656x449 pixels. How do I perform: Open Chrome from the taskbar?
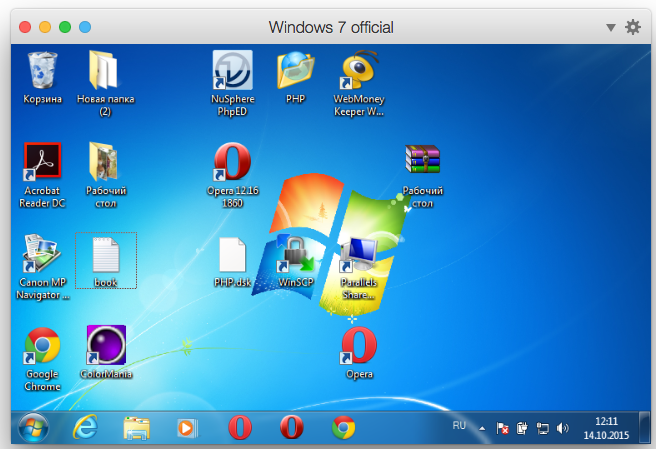343,428
